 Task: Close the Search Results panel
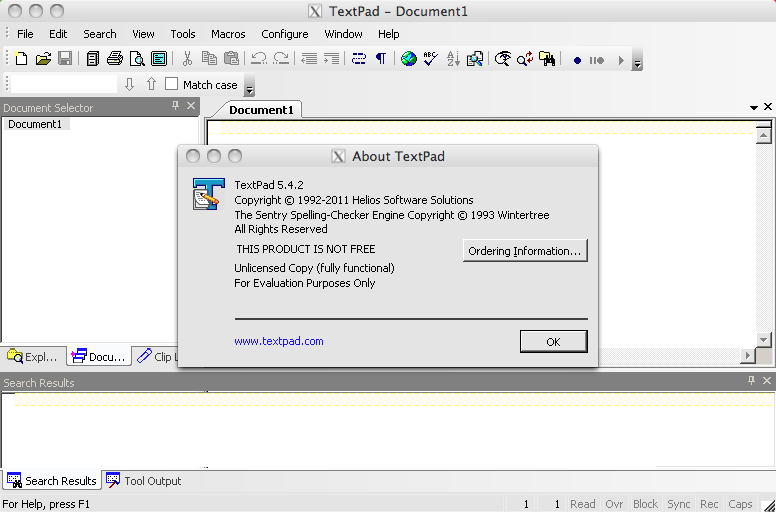point(767,380)
